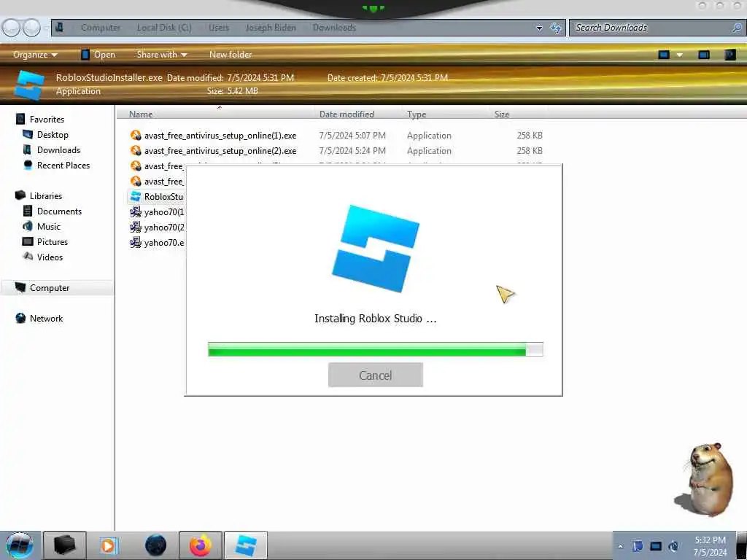Click the help icon in toolbar

[730, 55]
